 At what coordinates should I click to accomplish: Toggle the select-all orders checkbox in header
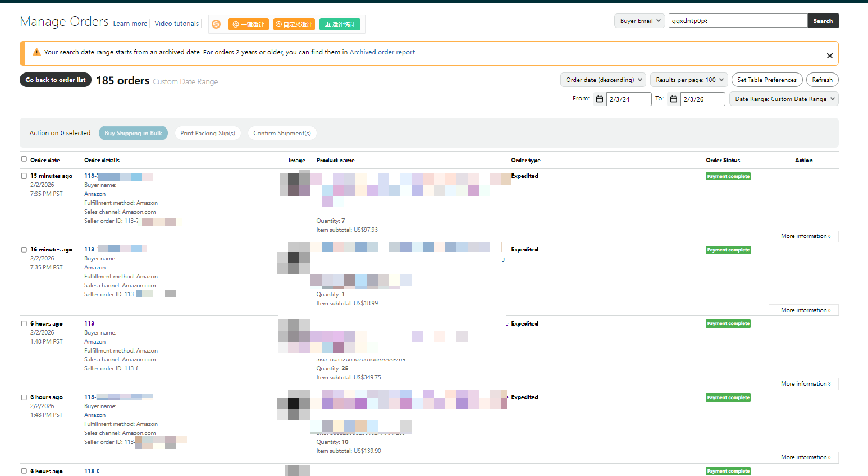(24, 159)
